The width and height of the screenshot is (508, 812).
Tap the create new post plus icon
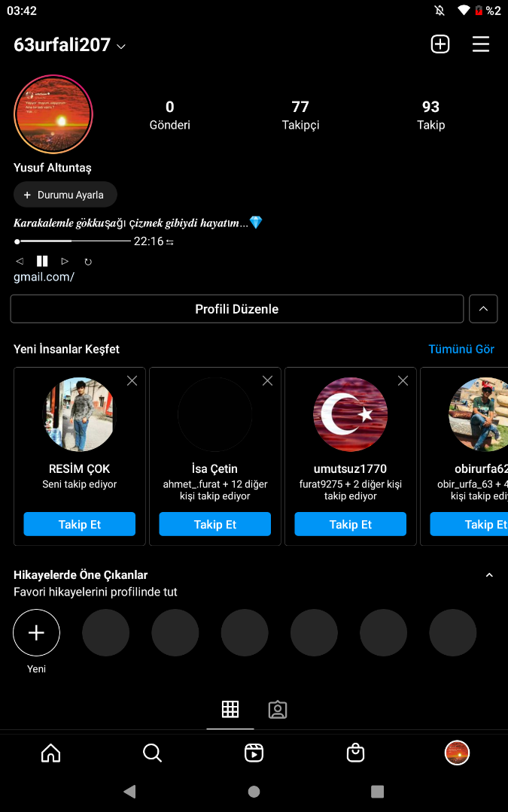pyautogui.click(x=440, y=44)
